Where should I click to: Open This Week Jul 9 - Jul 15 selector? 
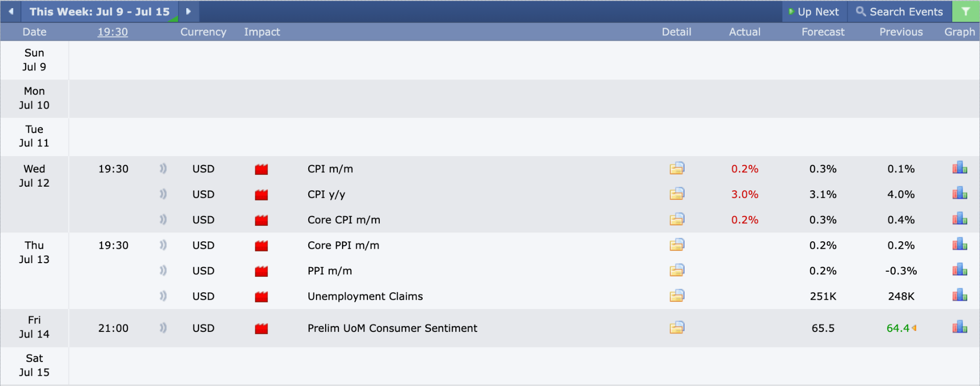point(100,11)
